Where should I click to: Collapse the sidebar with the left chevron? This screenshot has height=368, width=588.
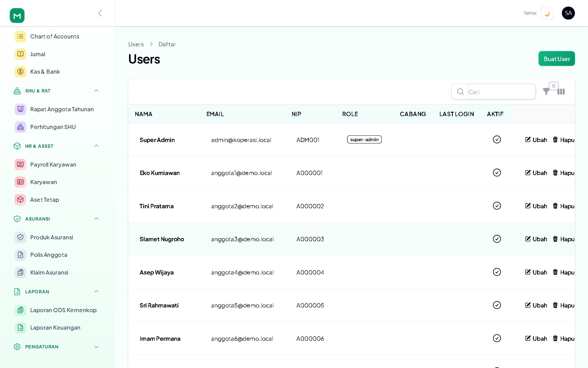[100, 13]
